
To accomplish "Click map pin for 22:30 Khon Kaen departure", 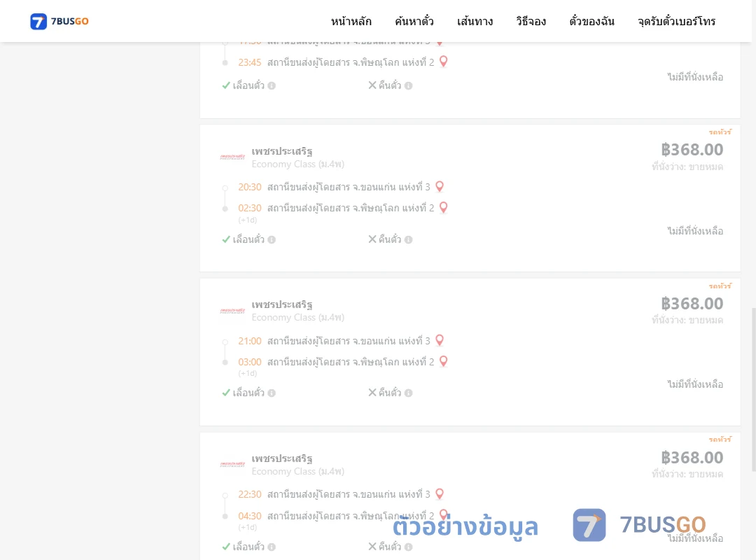I will click(439, 493).
